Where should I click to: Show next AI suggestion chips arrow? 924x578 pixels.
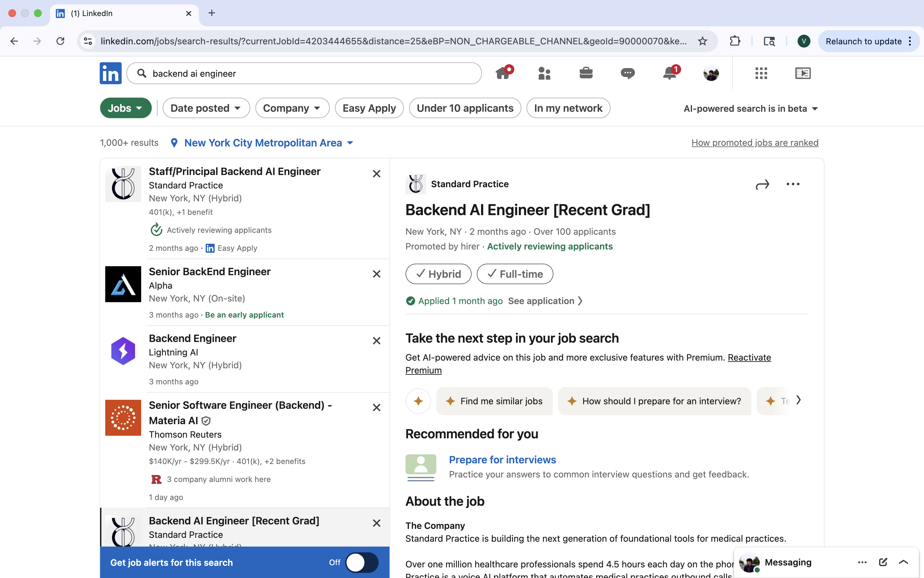click(798, 400)
